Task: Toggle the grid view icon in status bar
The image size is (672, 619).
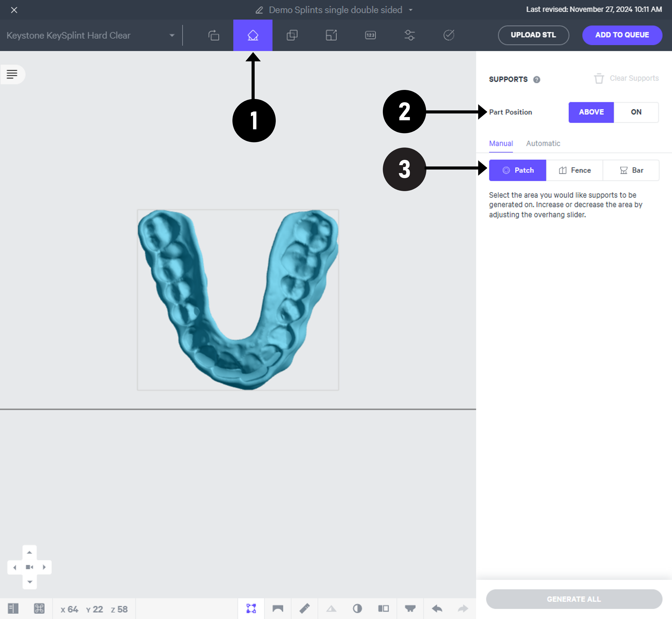Action: click(x=39, y=609)
